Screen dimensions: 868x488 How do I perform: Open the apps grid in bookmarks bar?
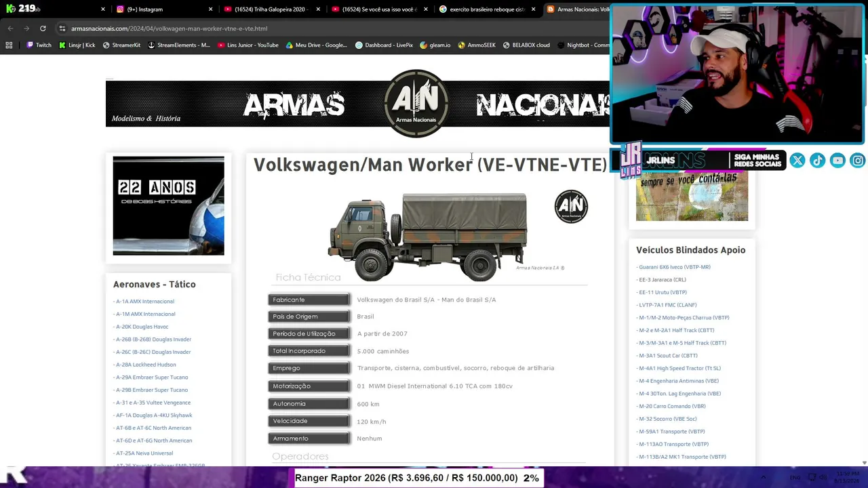click(x=9, y=45)
